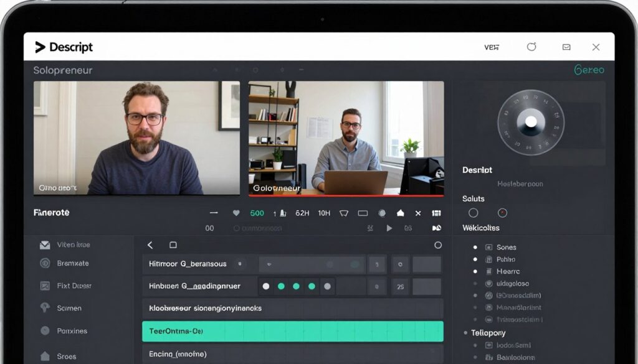The image size is (638, 364).
Task: Toggle the white bullet beside Hearrc
Action: click(x=476, y=271)
